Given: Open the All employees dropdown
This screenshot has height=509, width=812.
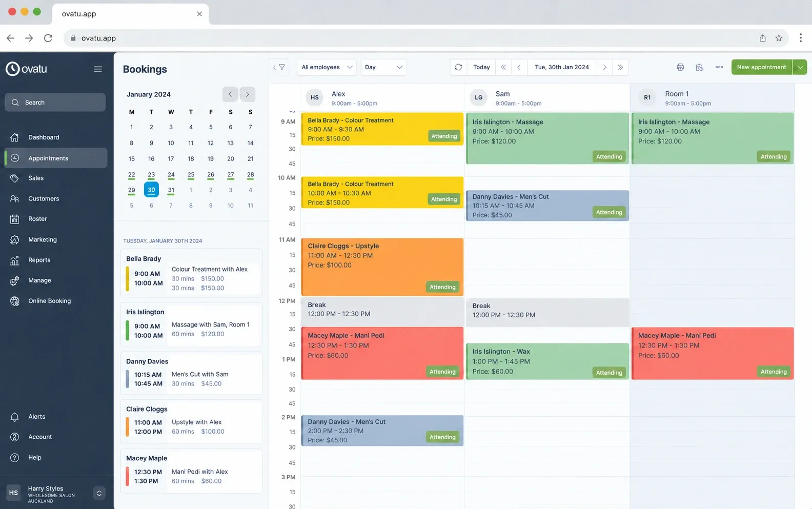Looking at the screenshot, I should 327,67.
